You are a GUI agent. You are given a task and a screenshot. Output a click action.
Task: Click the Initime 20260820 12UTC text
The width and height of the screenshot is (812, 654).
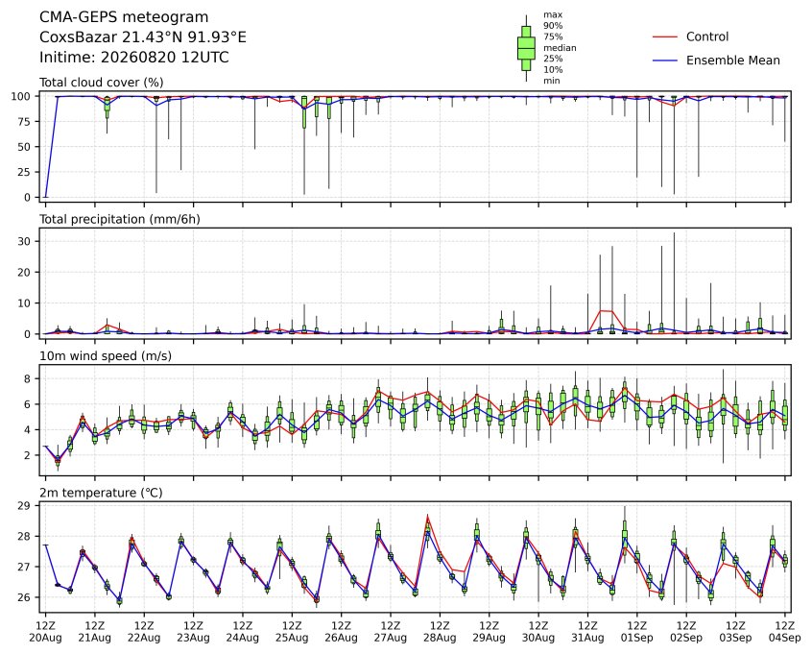(x=134, y=57)
